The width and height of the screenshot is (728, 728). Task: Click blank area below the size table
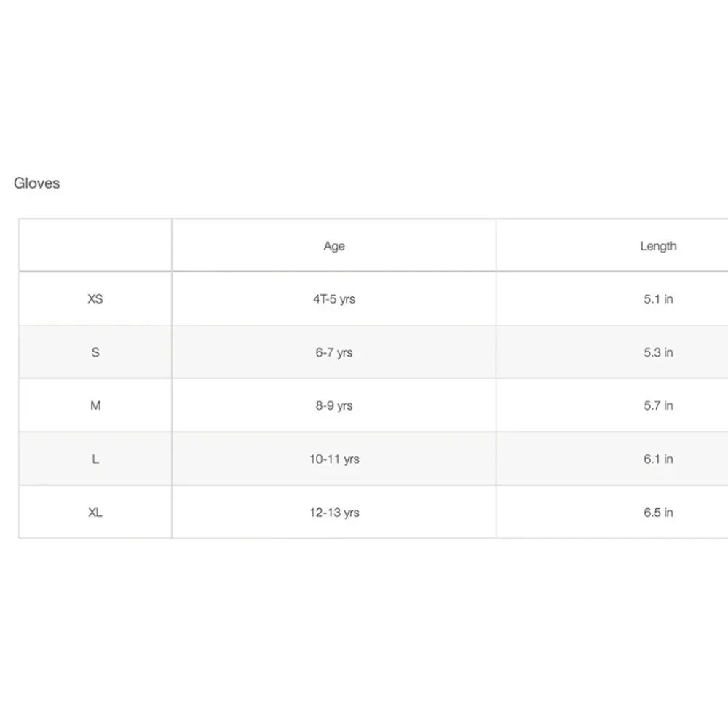coord(364,631)
